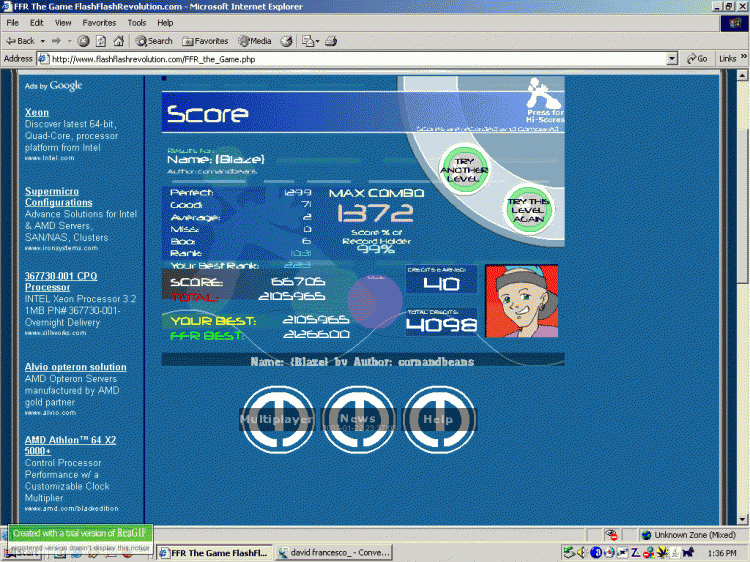The height and width of the screenshot is (562, 750).
Task: Open the Supermicro Configurations ad link
Action: (59, 196)
